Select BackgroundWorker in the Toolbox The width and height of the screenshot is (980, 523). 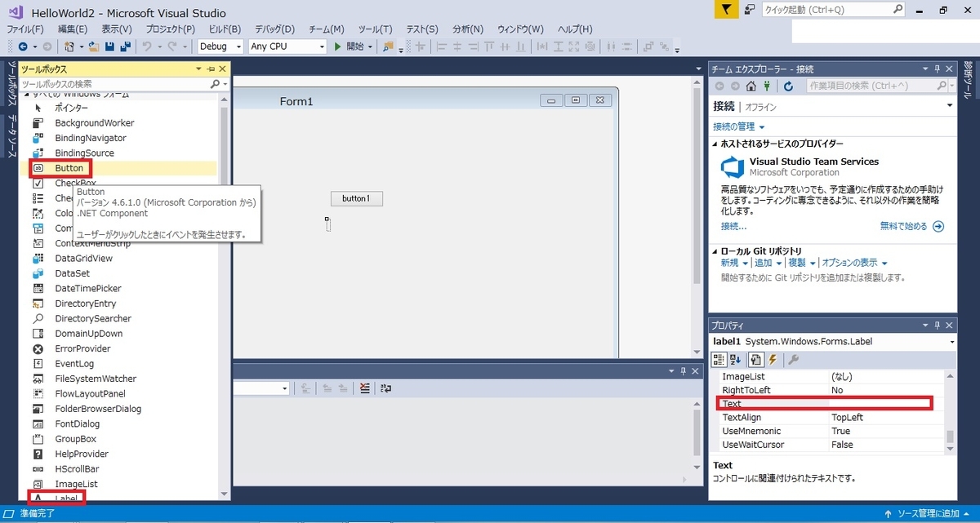94,122
